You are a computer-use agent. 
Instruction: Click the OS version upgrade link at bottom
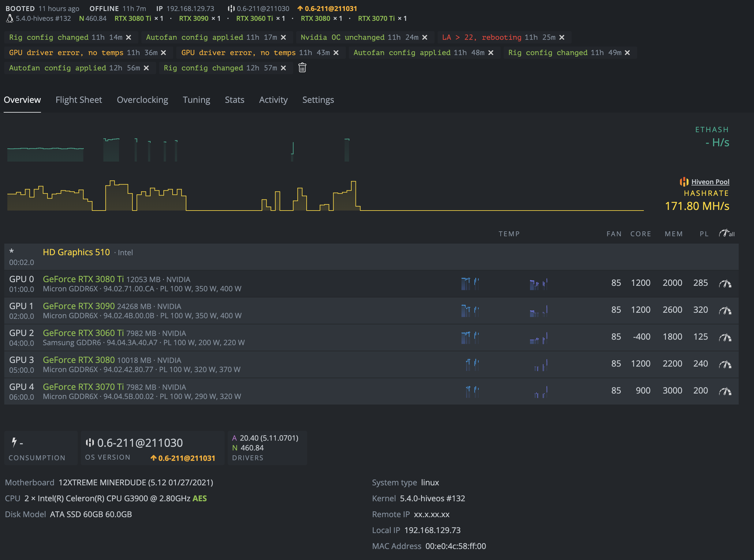tap(183, 458)
